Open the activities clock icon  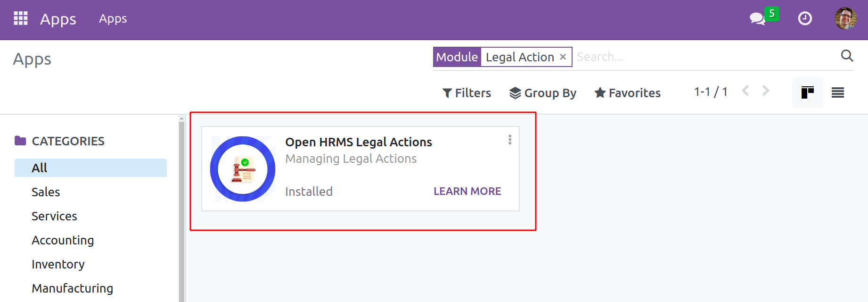click(x=805, y=18)
